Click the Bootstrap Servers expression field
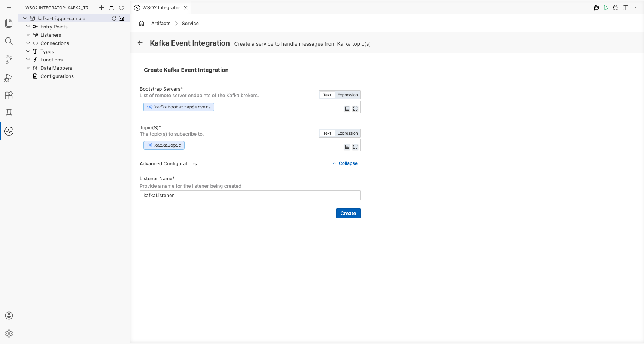Image resolution: width=644 pixels, height=344 pixels. coord(250,107)
